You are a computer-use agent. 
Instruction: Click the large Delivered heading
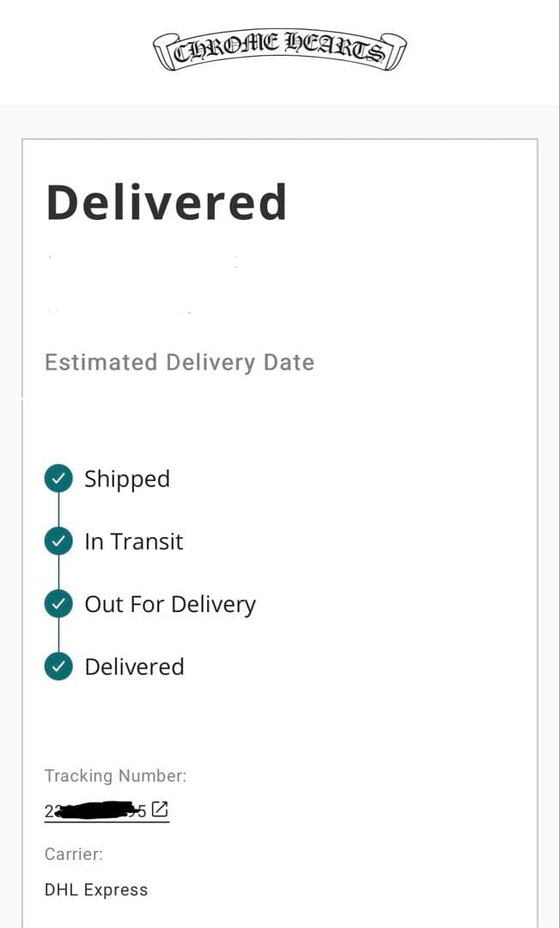click(167, 203)
